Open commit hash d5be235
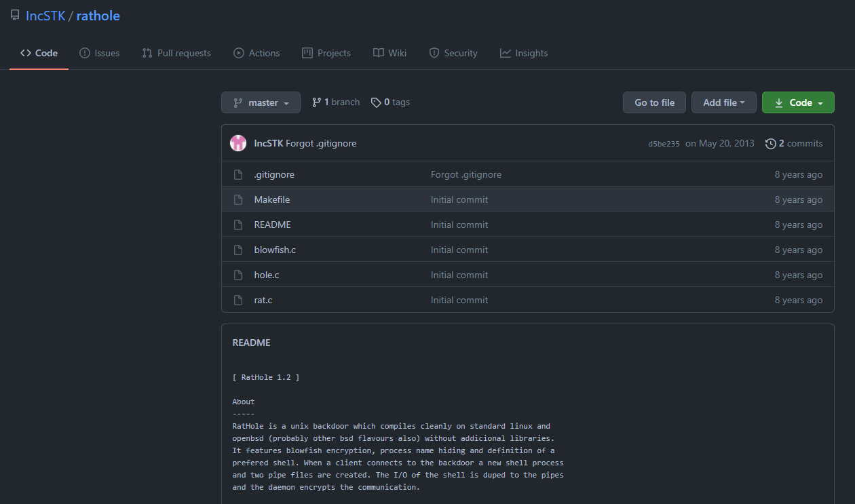 click(x=664, y=144)
